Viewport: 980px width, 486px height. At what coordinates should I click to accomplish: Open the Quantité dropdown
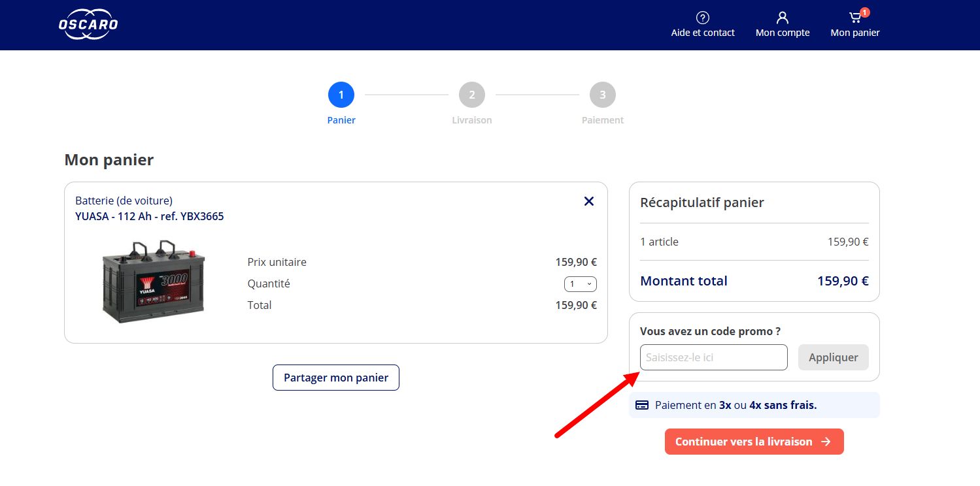click(x=581, y=284)
